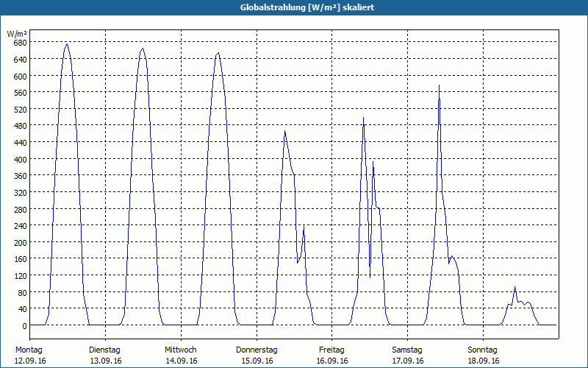Select the 360 y-axis value
The image size is (588, 368).
[20, 176]
